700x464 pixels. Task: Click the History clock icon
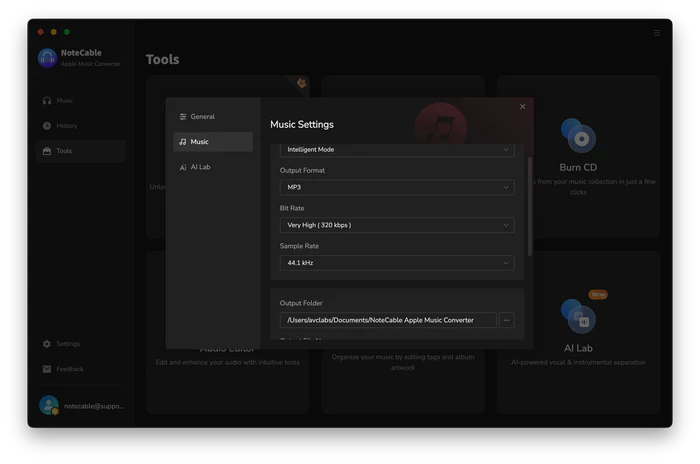[47, 126]
